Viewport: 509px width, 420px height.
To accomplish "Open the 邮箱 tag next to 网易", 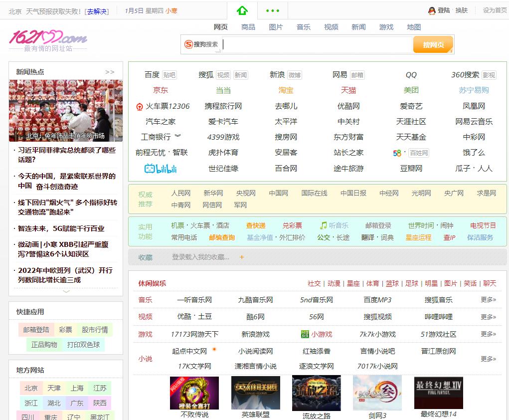I will [357, 75].
